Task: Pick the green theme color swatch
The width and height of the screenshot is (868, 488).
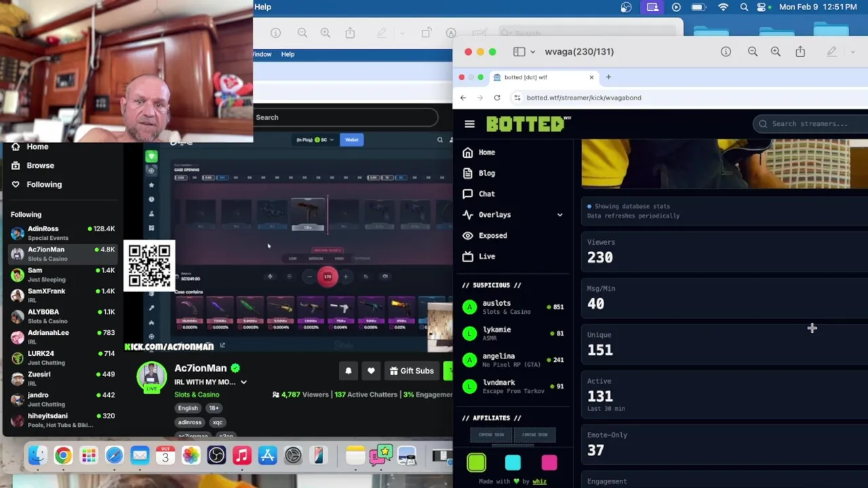Action: pyautogui.click(x=476, y=463)
